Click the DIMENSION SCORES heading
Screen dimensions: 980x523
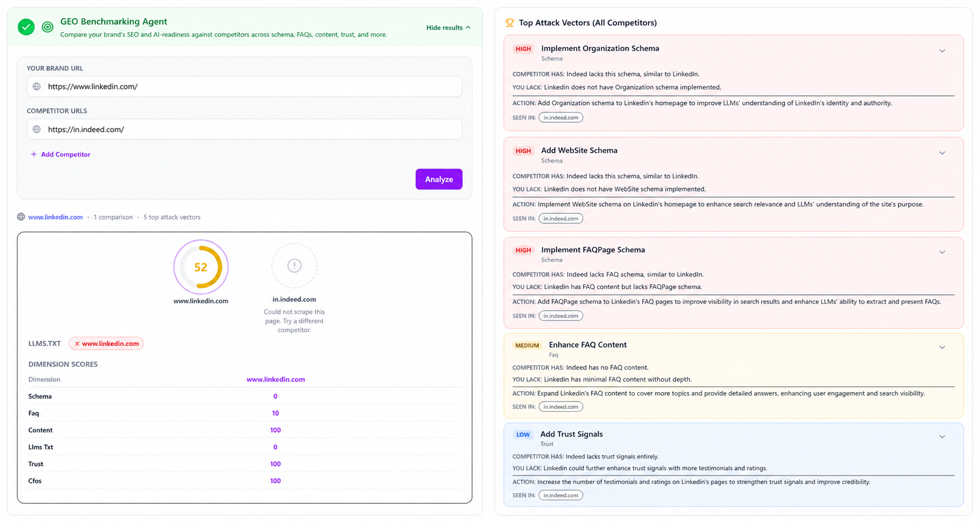click(63, 364)
